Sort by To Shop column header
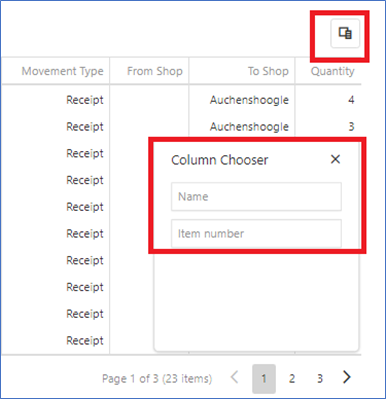Image resolution: width=386 pixels, height=399 pixels. (x=268, y=71)
